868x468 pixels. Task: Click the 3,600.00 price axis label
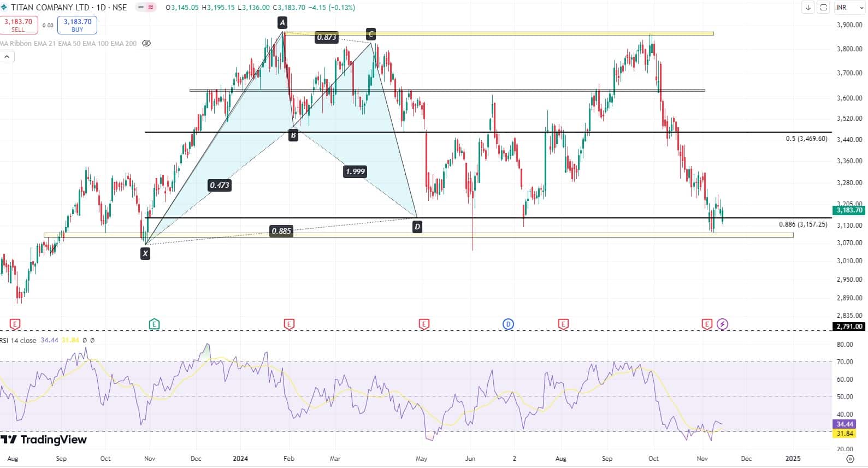(x=849, y=98)
